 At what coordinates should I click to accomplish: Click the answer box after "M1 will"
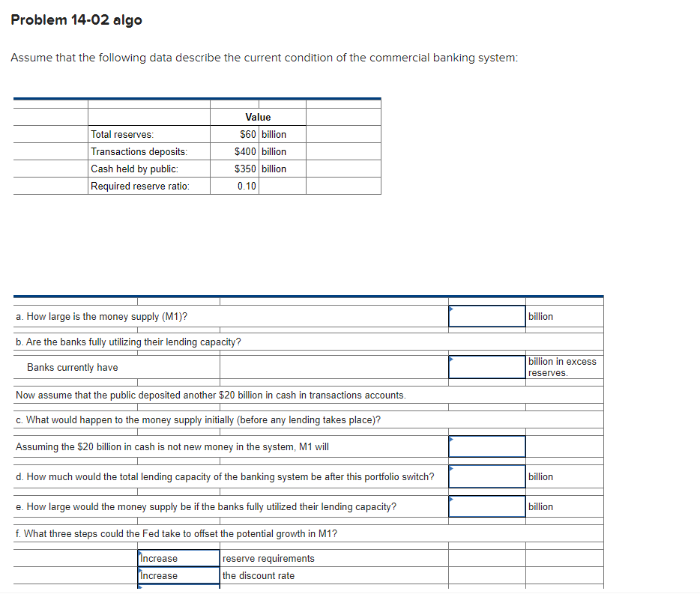(x=486, y=446)
